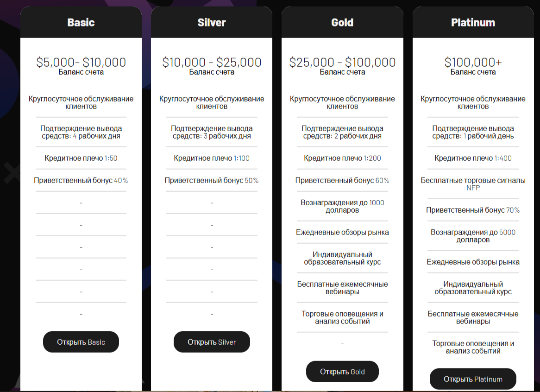The height and width of the screenshot is (392, 540).
Task: Click Приветственный бонус 60% in Gold column
Action: click(x=342, y=180)
